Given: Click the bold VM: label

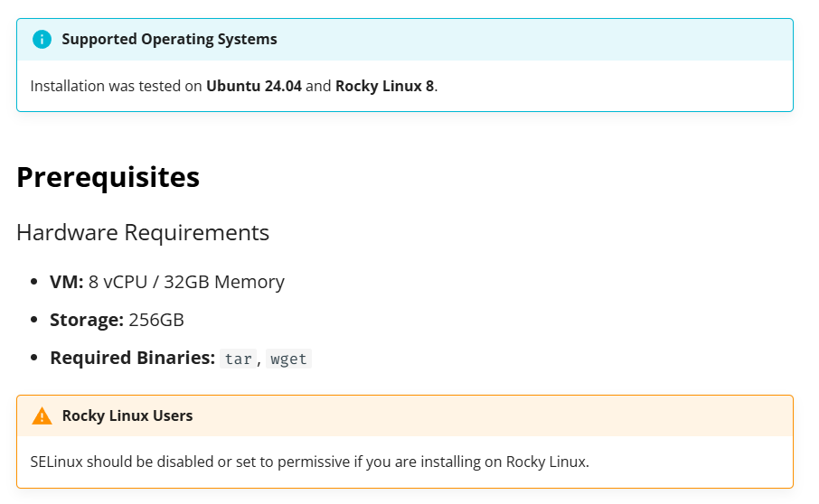Looking at the screenshot, I should click(67, 282).
